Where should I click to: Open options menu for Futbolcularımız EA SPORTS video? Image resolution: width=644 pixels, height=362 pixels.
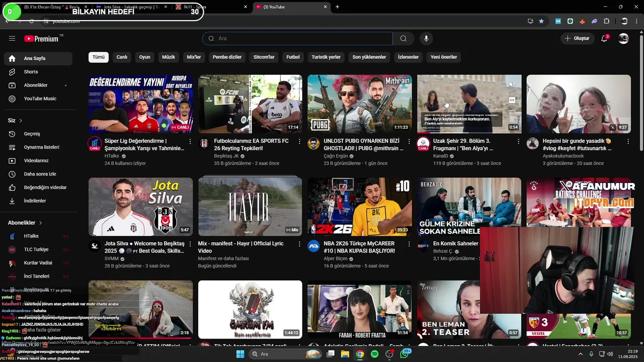click(299, 142)
